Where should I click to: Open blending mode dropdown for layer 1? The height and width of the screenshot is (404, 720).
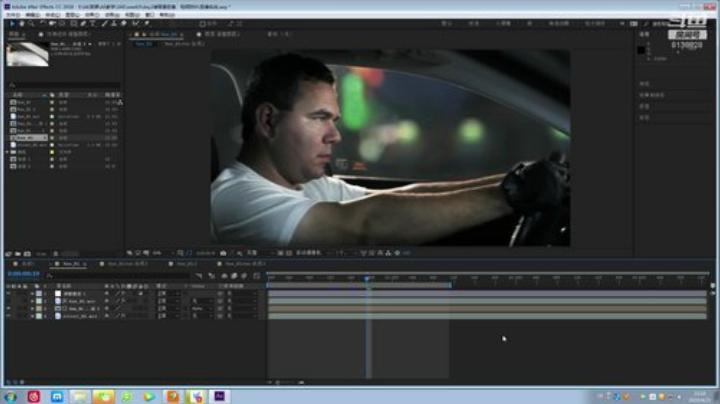(168, 293)
